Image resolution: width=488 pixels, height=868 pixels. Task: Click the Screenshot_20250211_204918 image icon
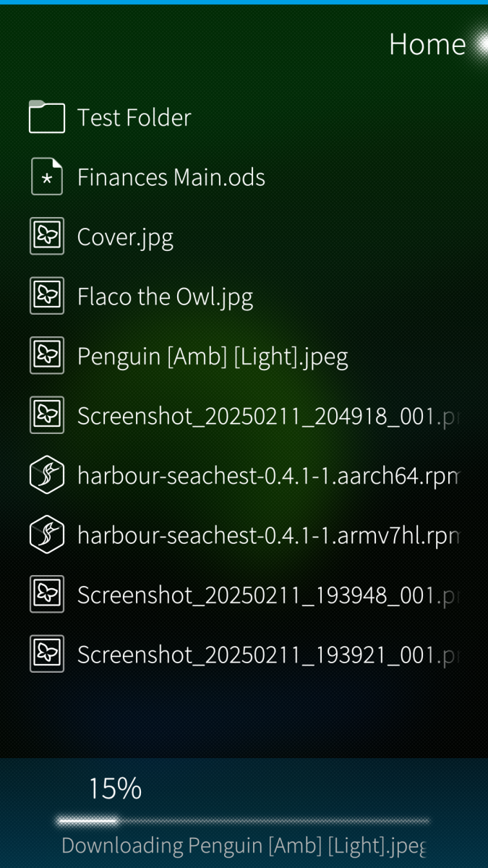(47, 415)
